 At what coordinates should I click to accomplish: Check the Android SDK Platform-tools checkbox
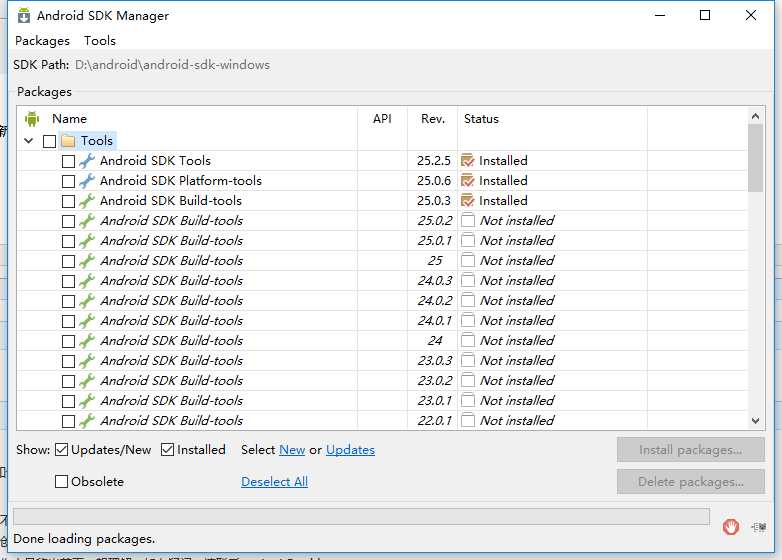[68, 182]
